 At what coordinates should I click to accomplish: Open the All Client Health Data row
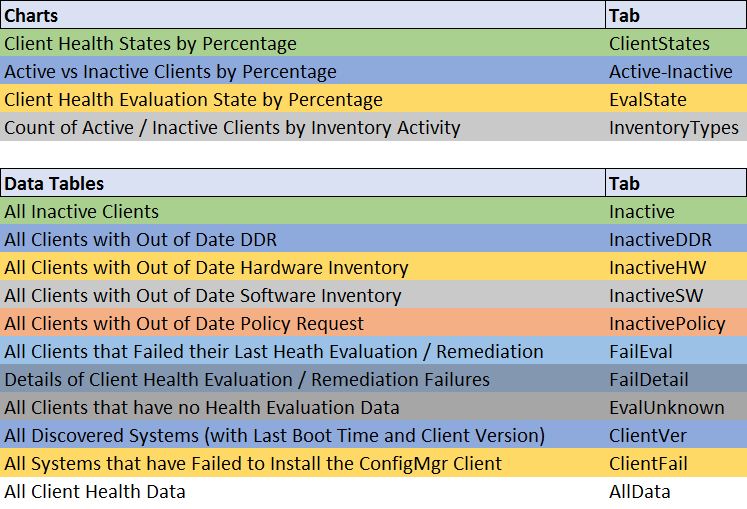(94, 492)
